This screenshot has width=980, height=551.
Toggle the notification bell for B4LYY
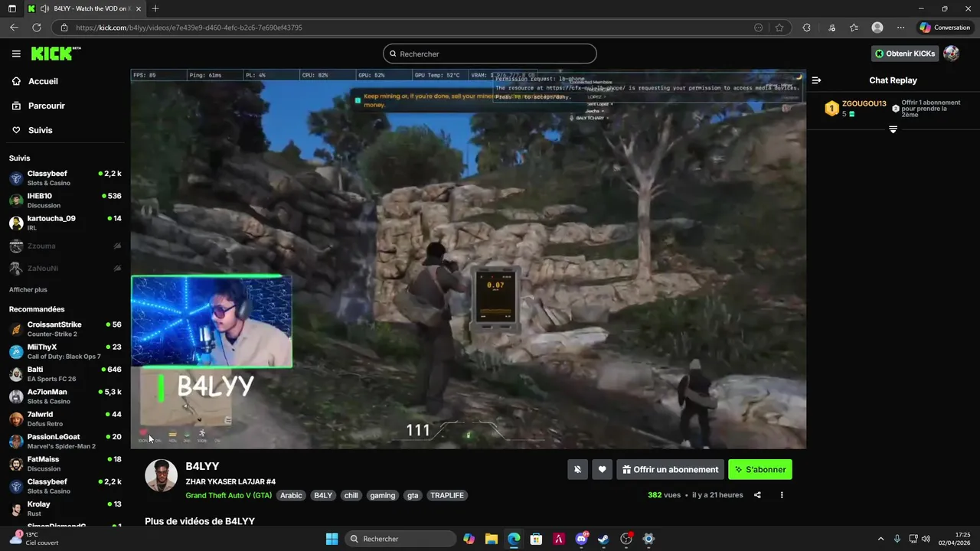578,470
